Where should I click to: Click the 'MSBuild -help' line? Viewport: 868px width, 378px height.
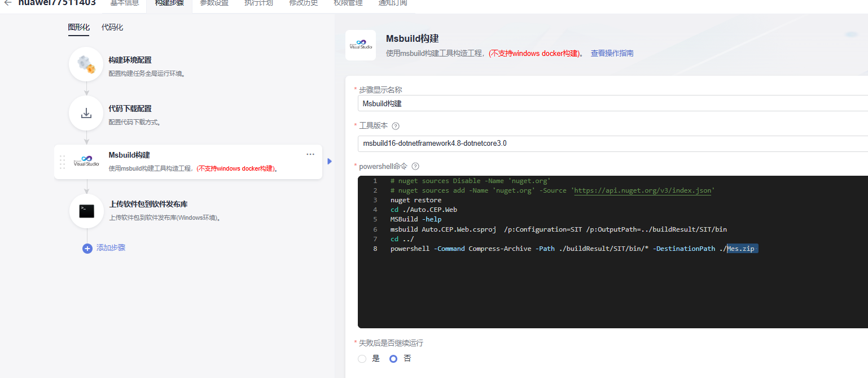click(416, 219)
